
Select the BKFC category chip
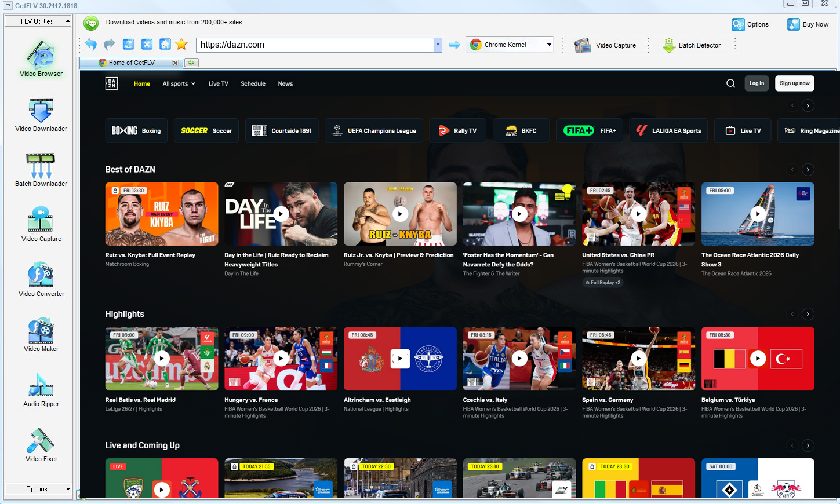click(521, 130)
